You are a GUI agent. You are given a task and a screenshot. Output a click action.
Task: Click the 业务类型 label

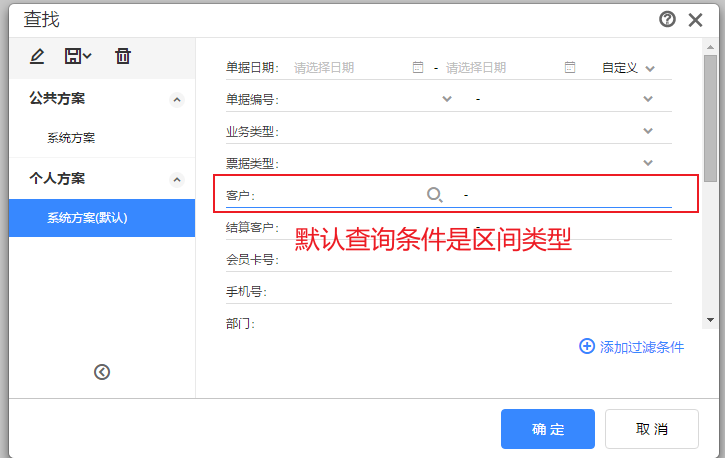(252, 132)
